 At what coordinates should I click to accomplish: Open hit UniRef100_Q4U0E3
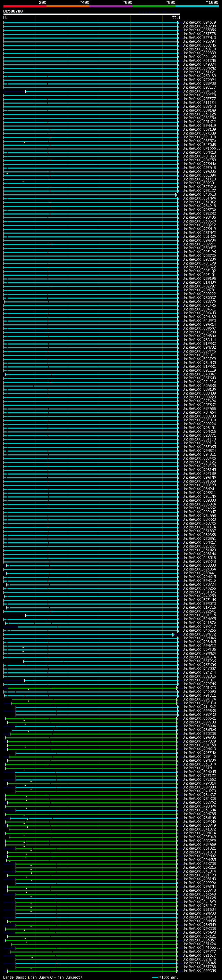pos(199,194)
